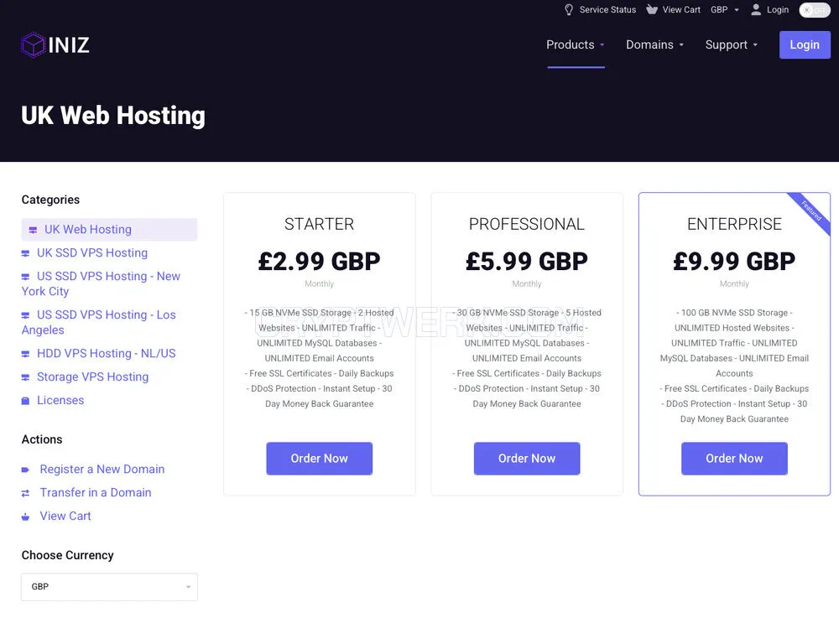Click the ENTERPRISE plan title
This screenshot has width=839, height=644.
click(734, 224)
